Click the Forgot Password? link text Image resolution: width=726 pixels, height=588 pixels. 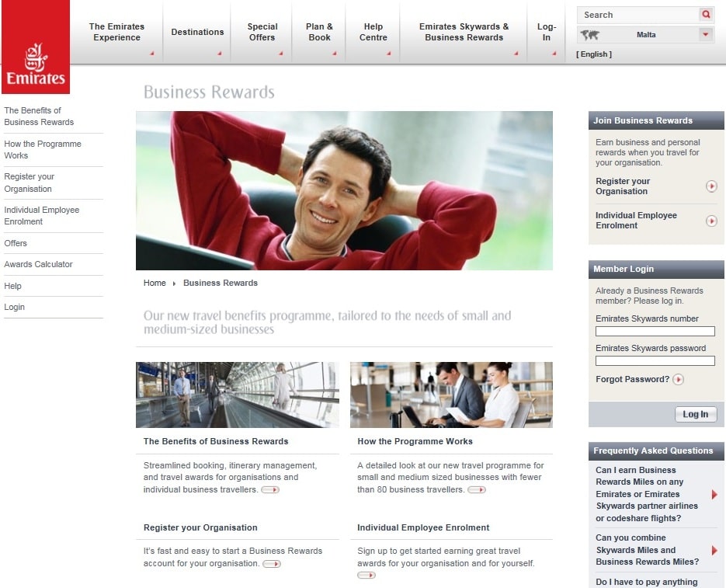click(x=633, y=379)
